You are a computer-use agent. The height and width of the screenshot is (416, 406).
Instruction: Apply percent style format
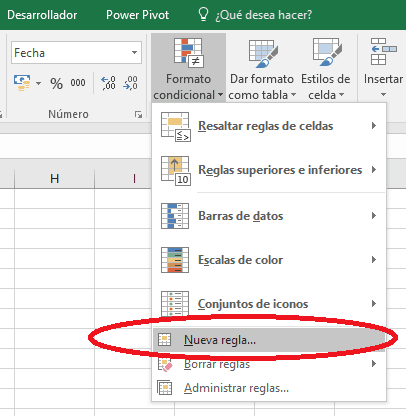[x=56, y=83]
